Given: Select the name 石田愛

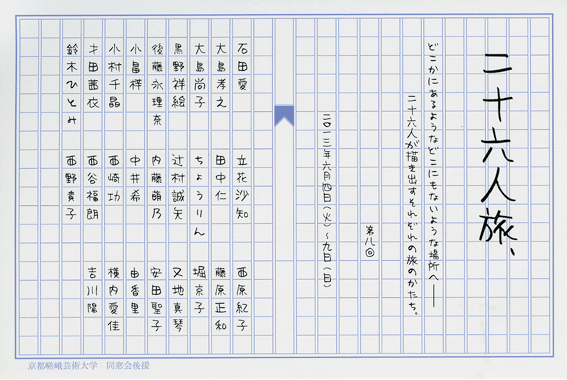Looking at the screenshot, I should coord(242,67).
